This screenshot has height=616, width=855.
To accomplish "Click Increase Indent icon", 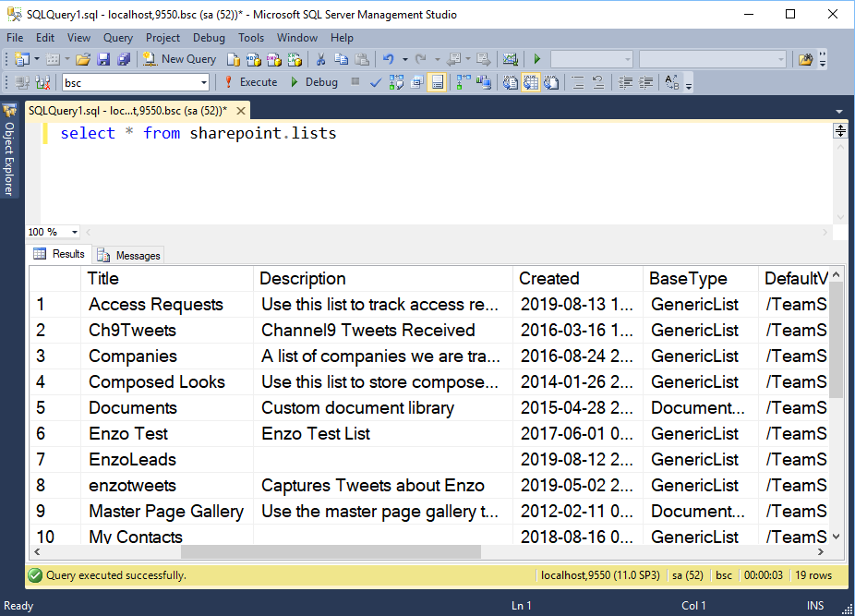I will [646, 82].
